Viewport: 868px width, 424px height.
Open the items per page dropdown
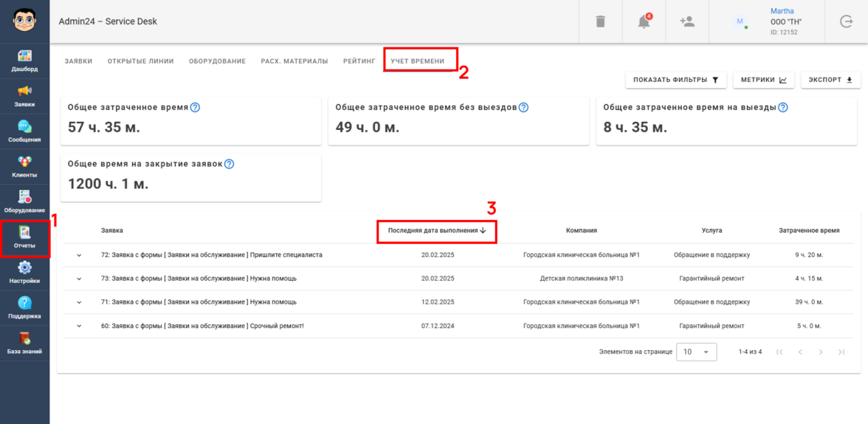tap(696, 352)
